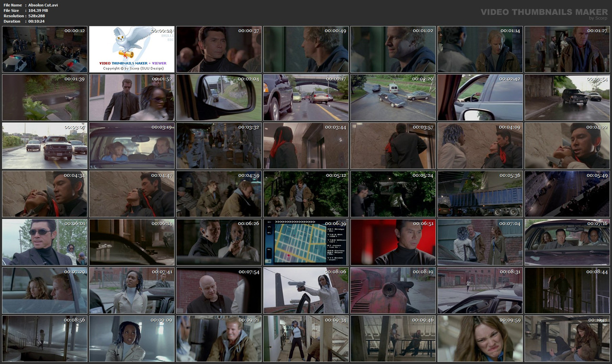The width and height of the screenshot is (612, 364).
Task: Open the thumbnail timestamped 00:03:44
Action: click(306, 146)
